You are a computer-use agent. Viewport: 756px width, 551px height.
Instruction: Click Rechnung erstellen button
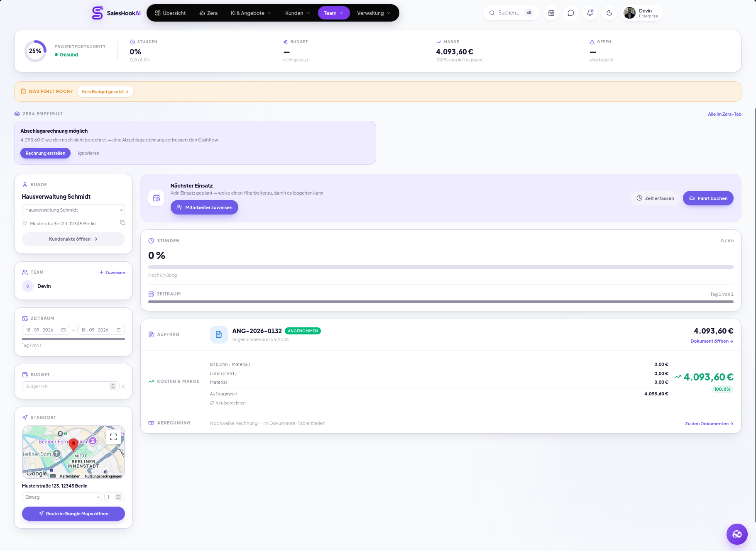click(x=45, y=153)
